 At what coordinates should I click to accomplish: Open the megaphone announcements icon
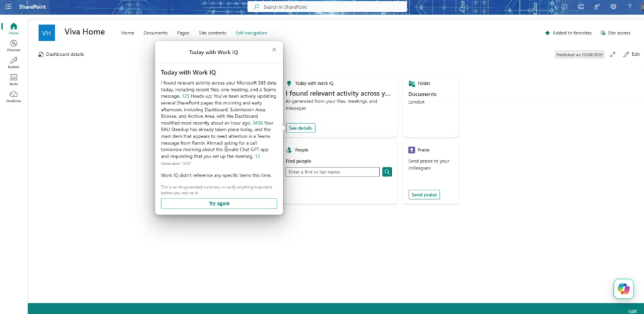(x=580, y=6)
